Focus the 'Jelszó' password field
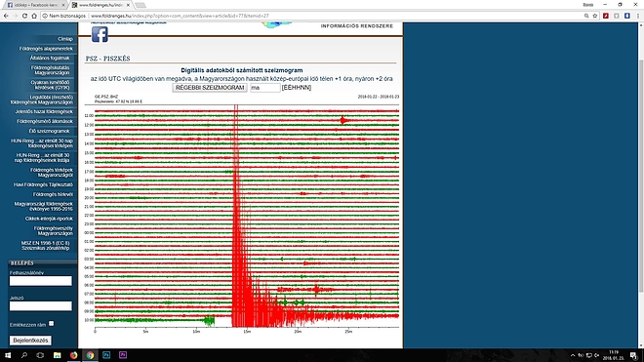 tap(41, 305)
